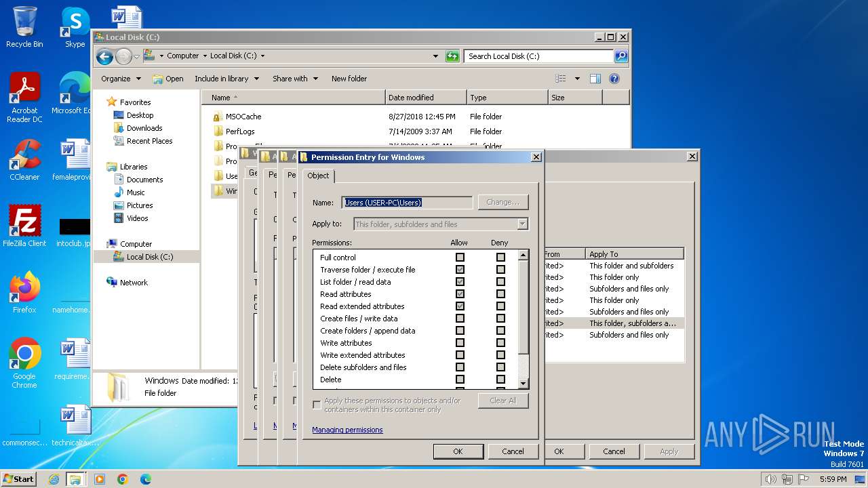Open the CCleaner desktop shortcut
The width and height of the screenshot is (868, 488).
pyautogui.click(x=24, y=160)
